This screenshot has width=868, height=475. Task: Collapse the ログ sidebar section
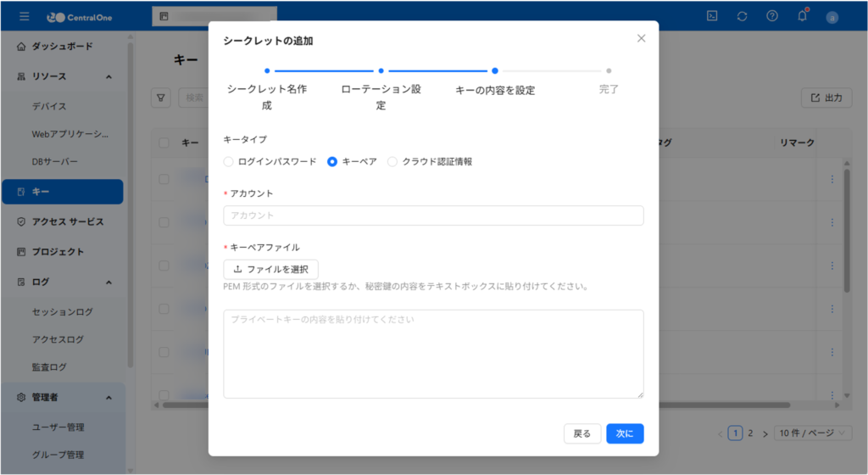tap(108, 282)
